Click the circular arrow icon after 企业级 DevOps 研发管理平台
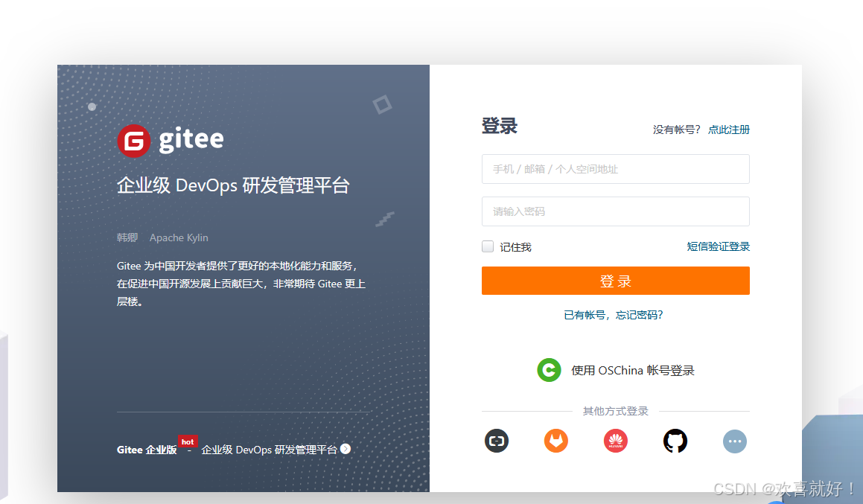The image size is (863, 504). tap(345, 449)
